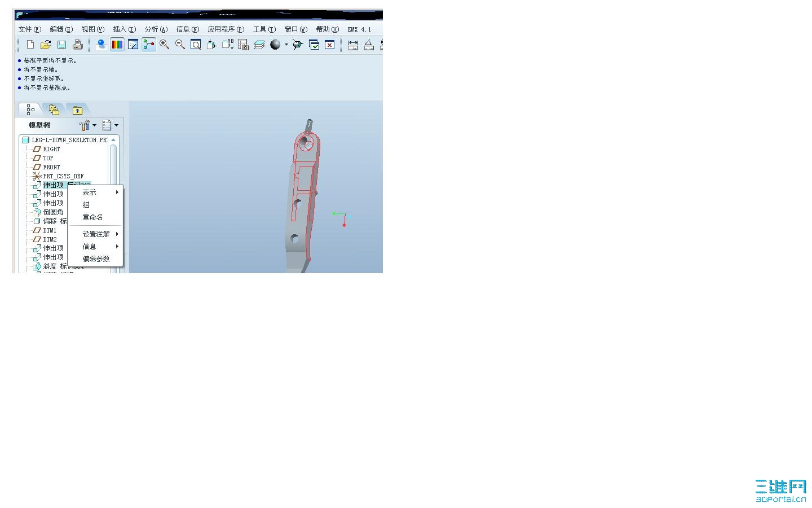
Task: Select LEG-L-DOWN_SKELETON.PRT root node
Action: (65, 140)
